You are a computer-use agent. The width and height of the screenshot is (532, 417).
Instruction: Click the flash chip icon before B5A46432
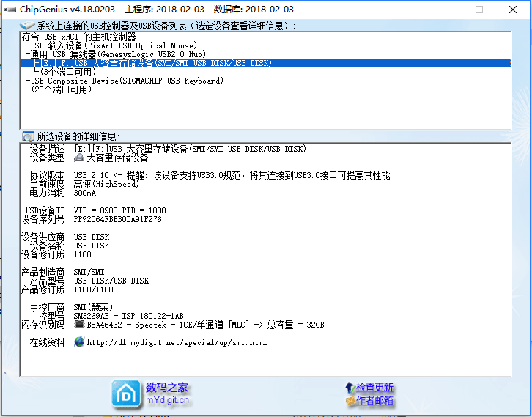[79, 325]
